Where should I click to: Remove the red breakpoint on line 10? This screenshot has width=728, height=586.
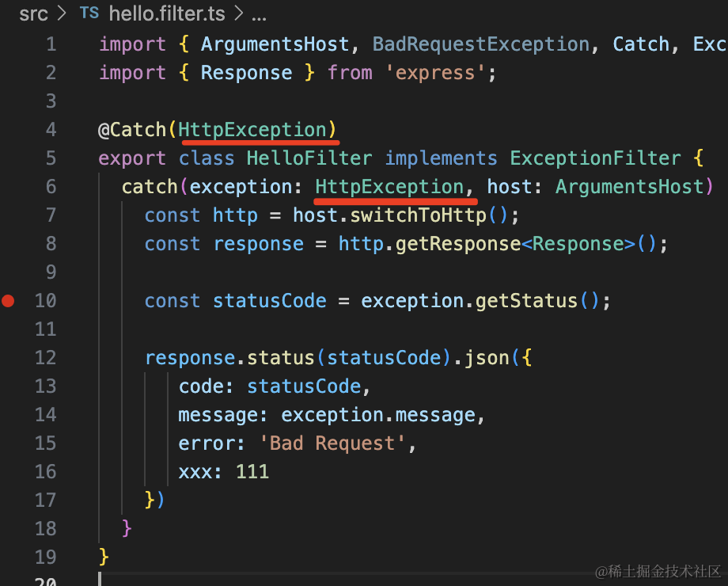(x=9, y=301)
